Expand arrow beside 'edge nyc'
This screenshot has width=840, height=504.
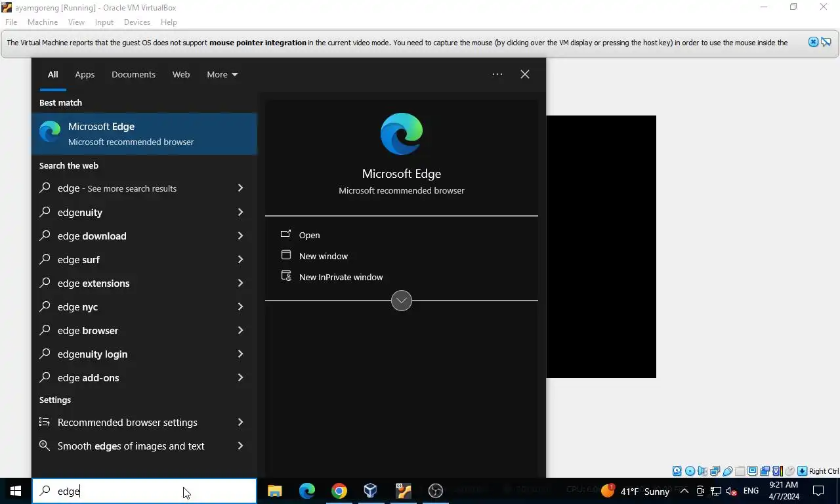[x=240, y=306]
